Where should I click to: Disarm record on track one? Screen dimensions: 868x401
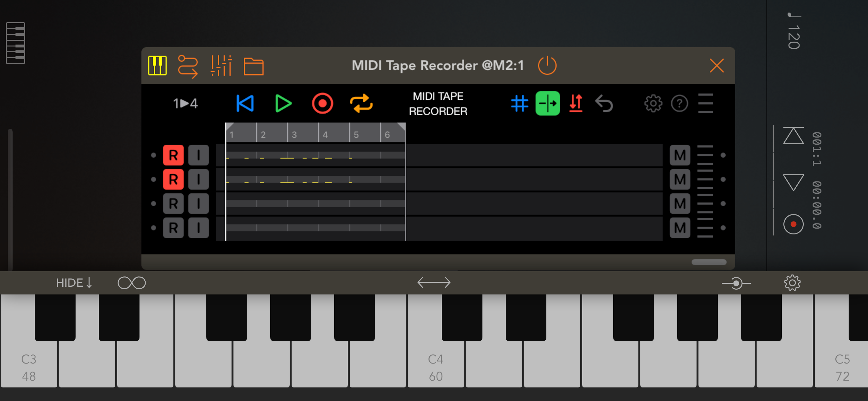[x=173, y=155]
